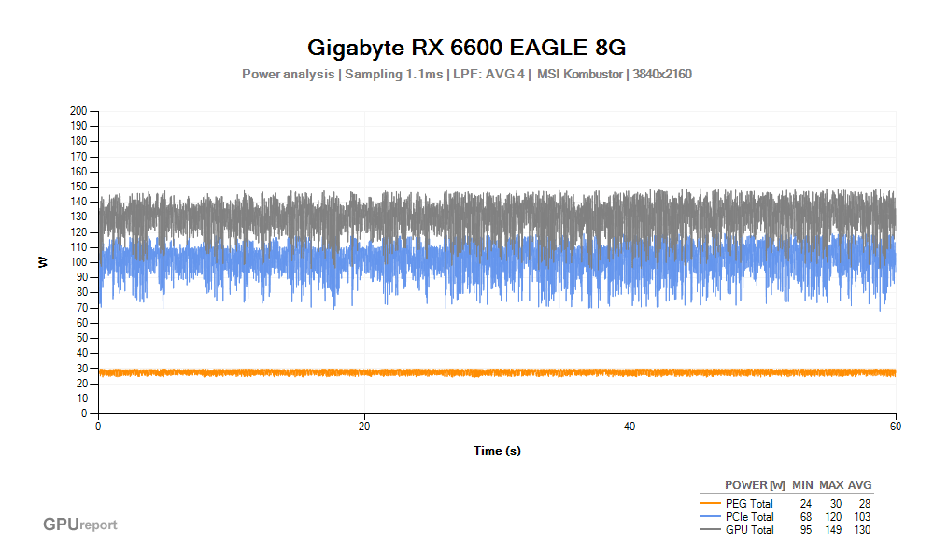The height and width of the screenshot is (560, 934).
Task: Click the 20 tick on time axis
Action: tap(364, 427)
